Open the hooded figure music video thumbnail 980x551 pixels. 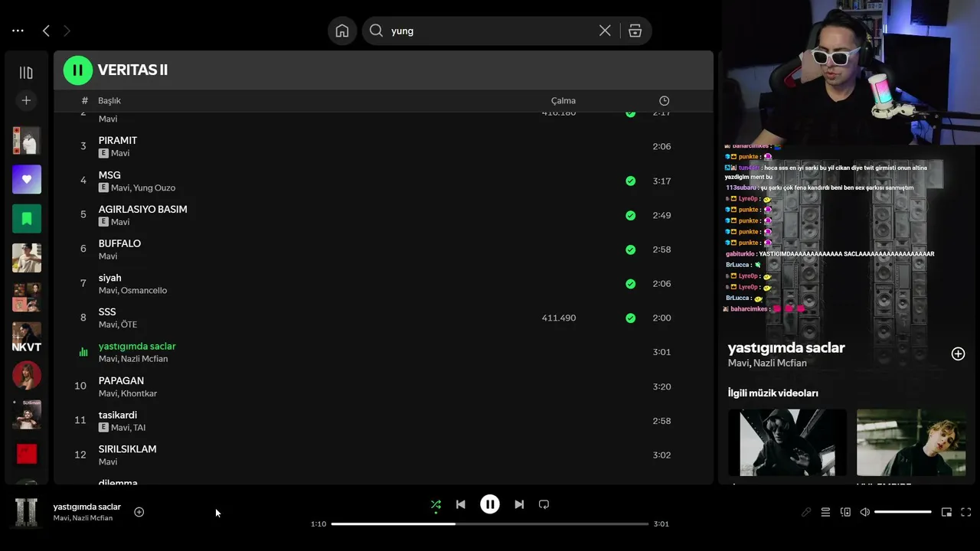point(787,442)
